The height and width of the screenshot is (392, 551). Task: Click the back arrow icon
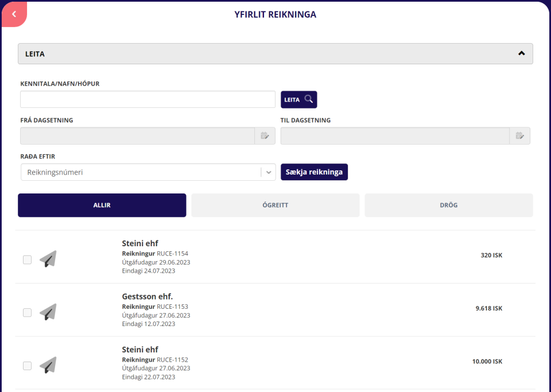[14, 14]
